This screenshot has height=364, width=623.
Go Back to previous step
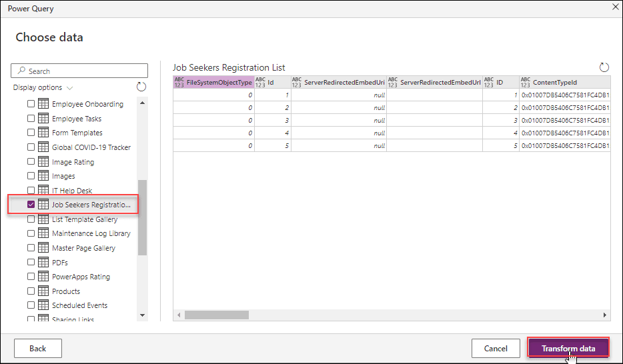click(38, 348)
